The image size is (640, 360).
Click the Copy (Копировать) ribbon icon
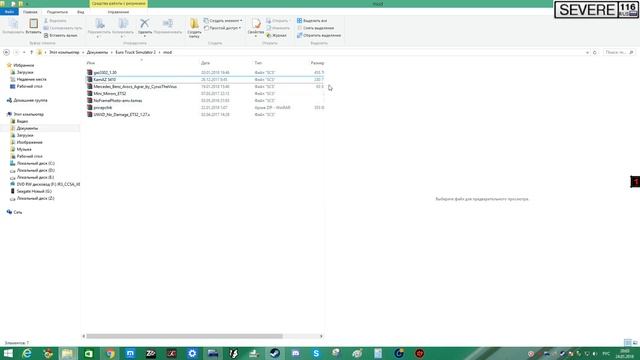coord(13,26)
